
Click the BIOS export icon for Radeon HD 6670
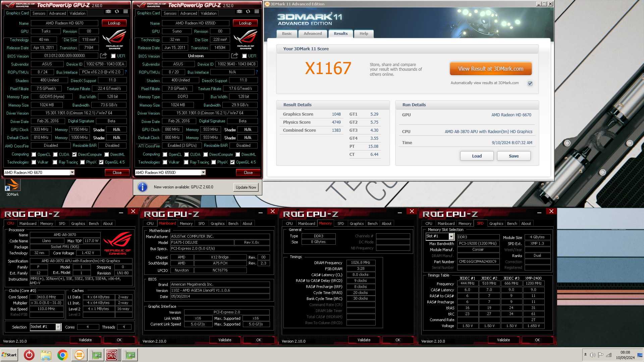click(x=104, y=56)
